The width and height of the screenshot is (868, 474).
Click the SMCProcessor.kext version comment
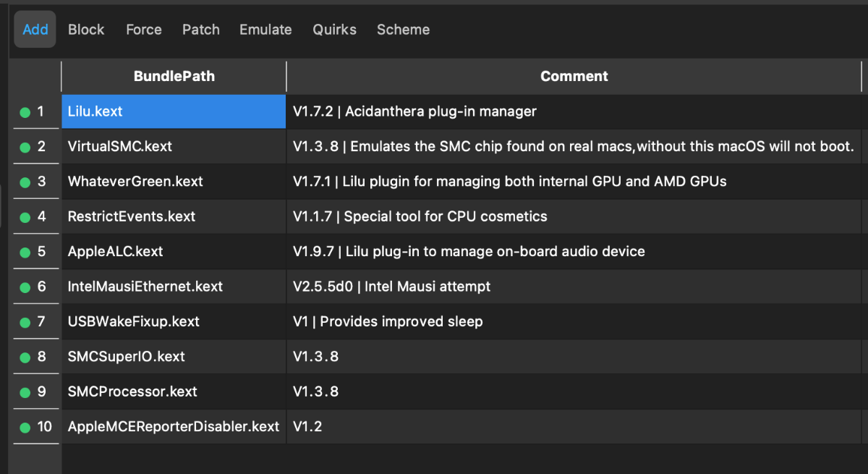315,392
